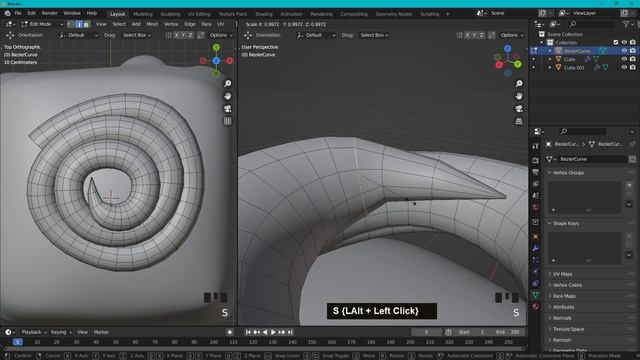640x360 pixels.
Task: Click the current frame number field
Action: (427, 332)
